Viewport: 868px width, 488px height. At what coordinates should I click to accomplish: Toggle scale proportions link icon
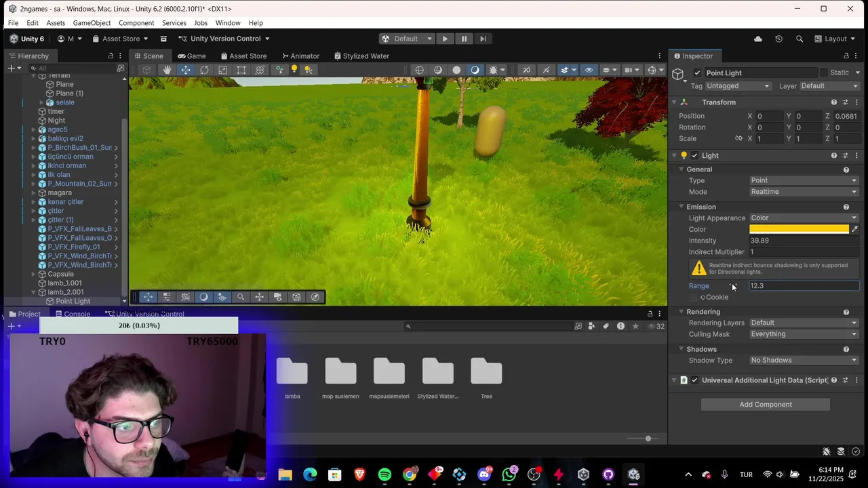(738, 138)
